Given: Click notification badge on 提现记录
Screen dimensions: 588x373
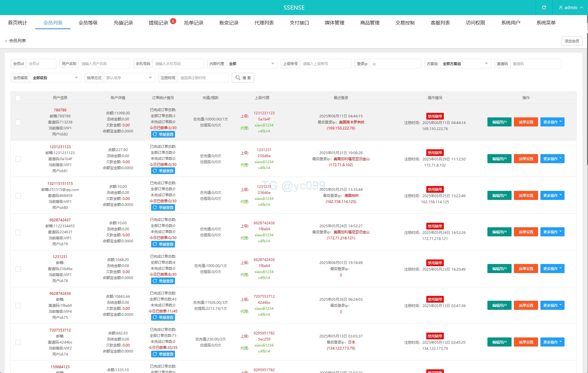Looking at the screenshot, I should [173, 21].
